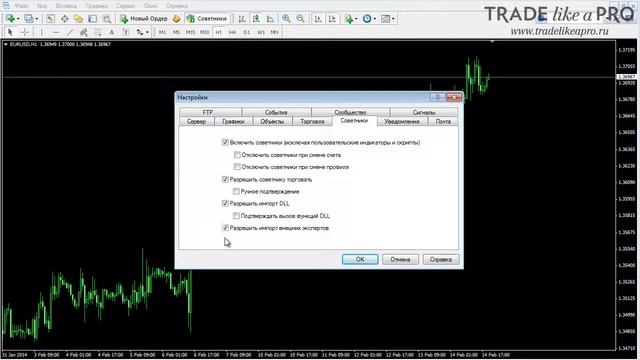Select the crosshair tool

pos(24,32)
